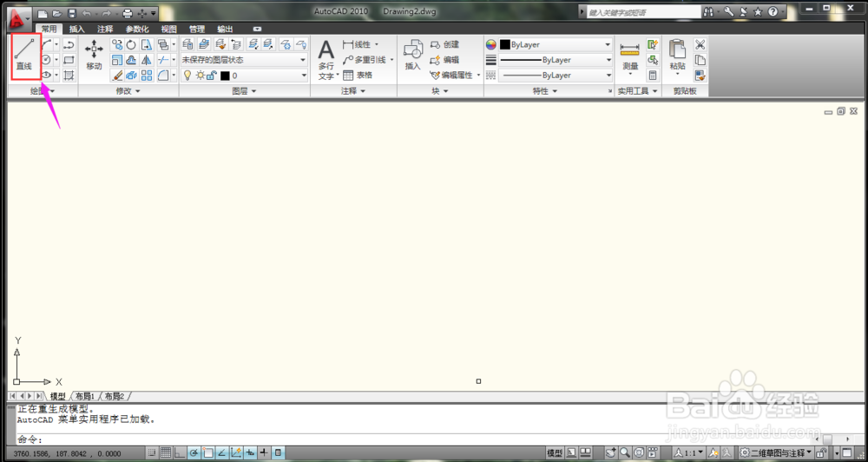
Task: Click the Array tool icon
Action: 147,76
